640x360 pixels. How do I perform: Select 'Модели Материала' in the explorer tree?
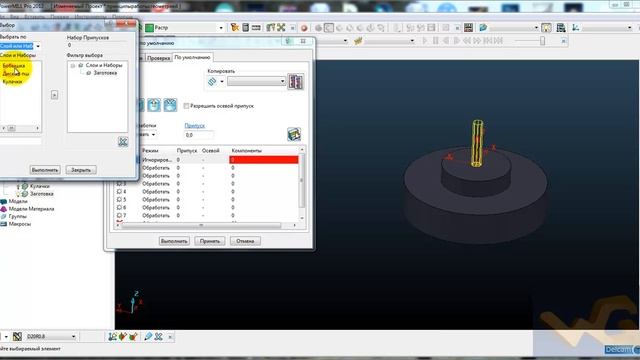[x=31, y=209]
